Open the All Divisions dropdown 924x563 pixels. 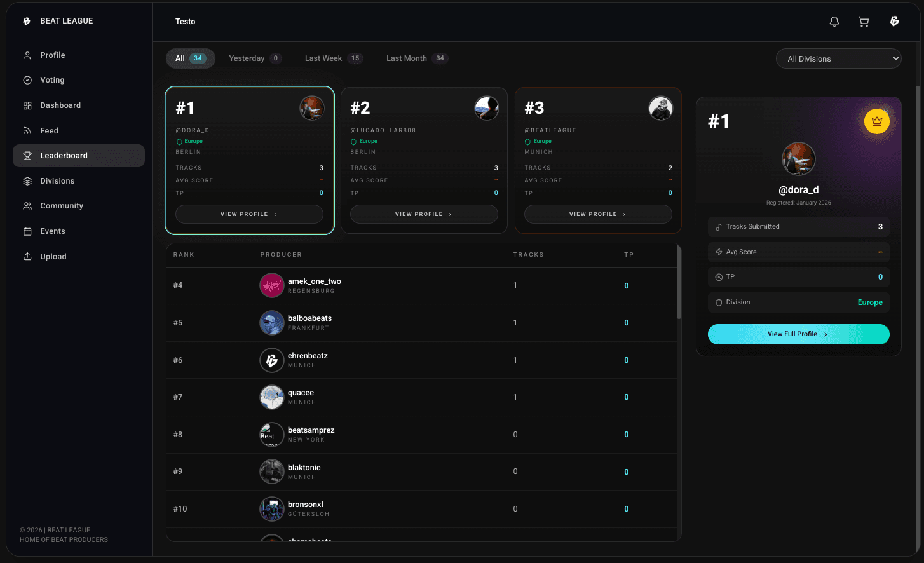coord(838,58)
